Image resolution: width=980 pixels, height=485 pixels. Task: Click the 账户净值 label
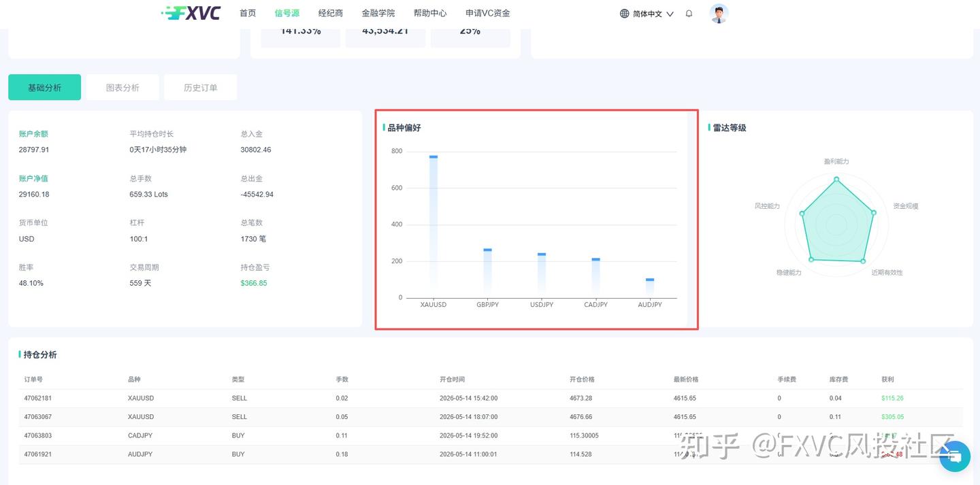tap(33, 178)
